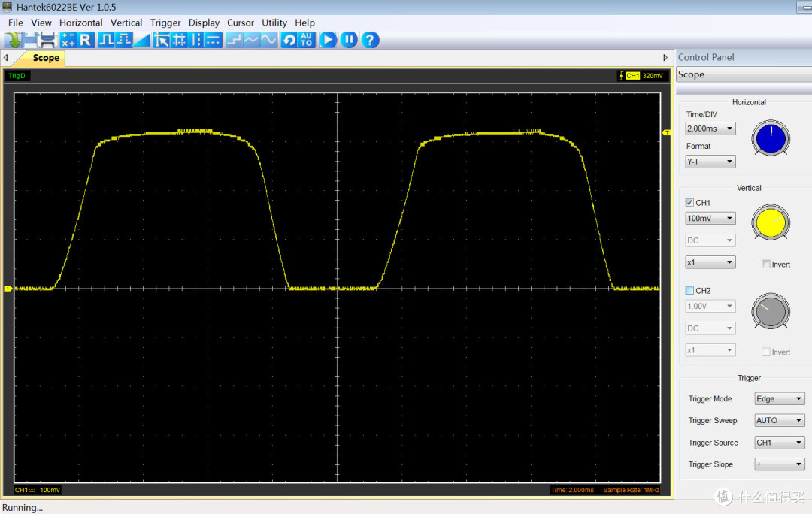This screenshot has height=514, width=812.
Task: Open the CH2 x1 probe dropdown
Action: [710, 350]
